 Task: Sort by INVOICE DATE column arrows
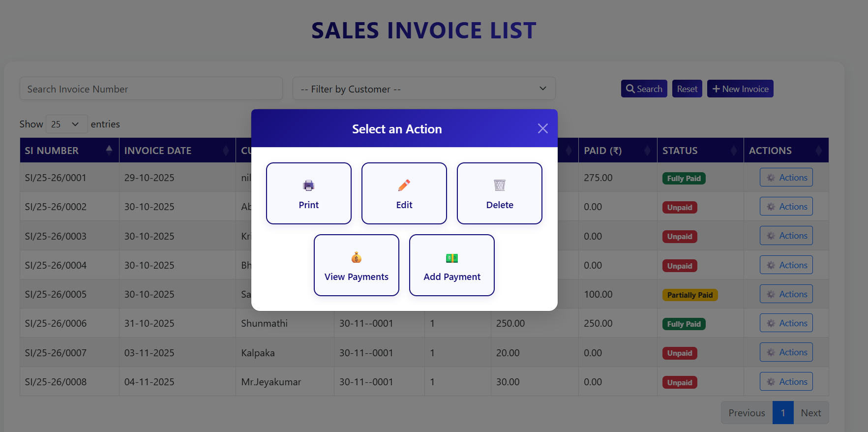coord(226,151)
